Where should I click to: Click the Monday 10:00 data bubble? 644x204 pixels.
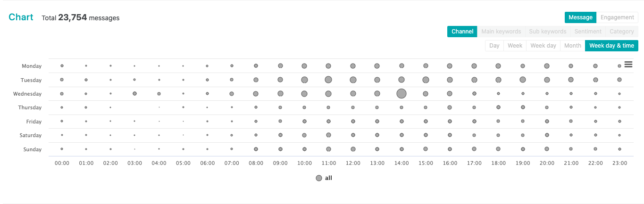point(304,66)
